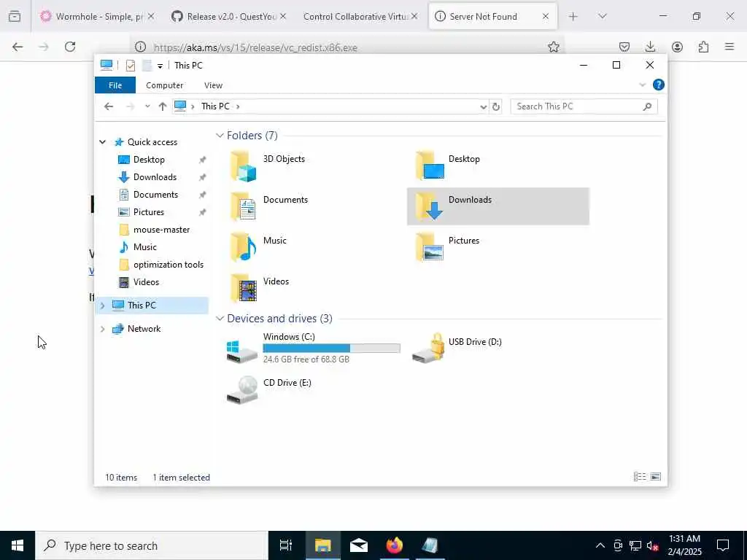Reload the Firefox page
747x560 pixels.
[70, 47]
